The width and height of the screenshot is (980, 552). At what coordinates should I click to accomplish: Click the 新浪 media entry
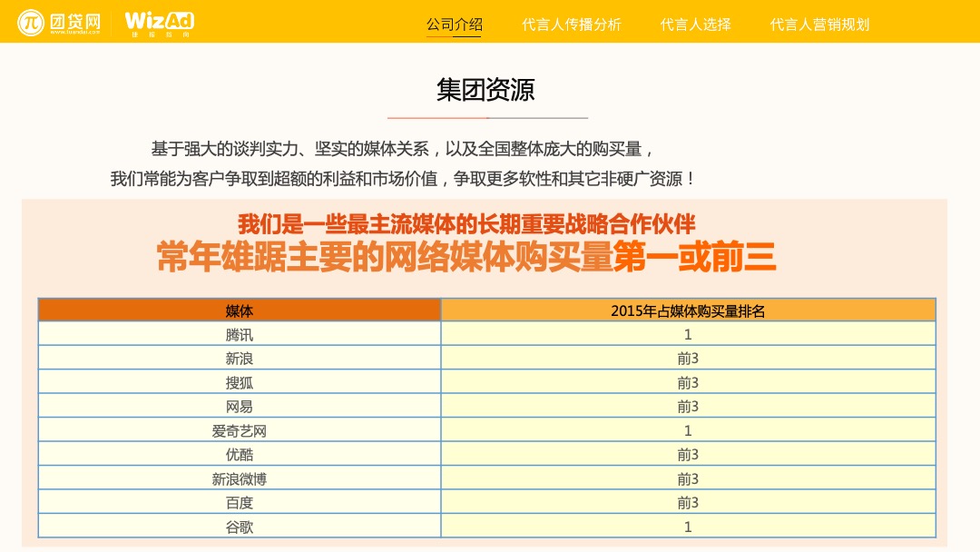(x=238, y=358)
